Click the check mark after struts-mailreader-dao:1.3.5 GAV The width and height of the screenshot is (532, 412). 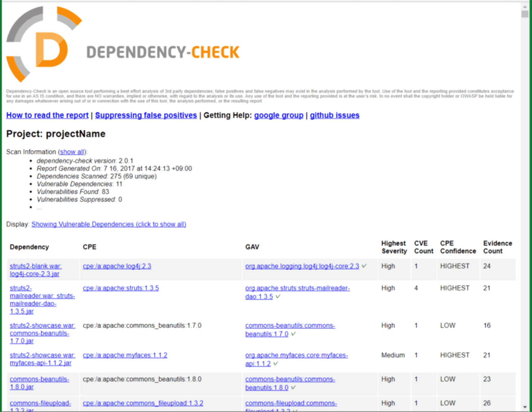click(x=278, y=296)
